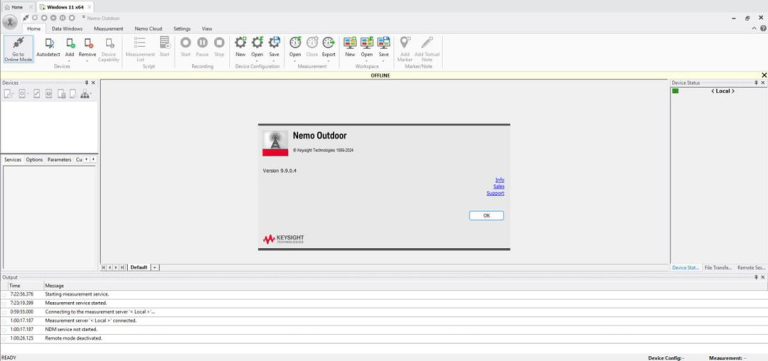Open dropdown next to Default page tab

tap(155, 267)
